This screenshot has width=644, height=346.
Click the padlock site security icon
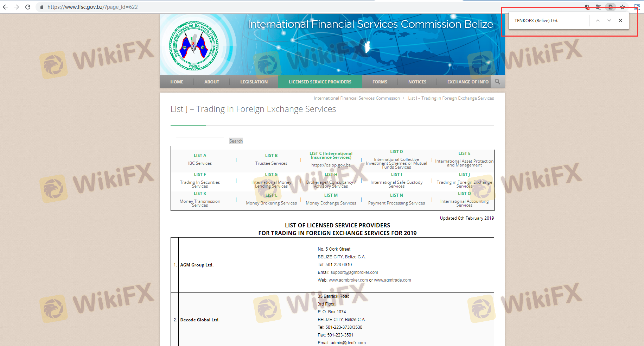(x=42, y=7)
